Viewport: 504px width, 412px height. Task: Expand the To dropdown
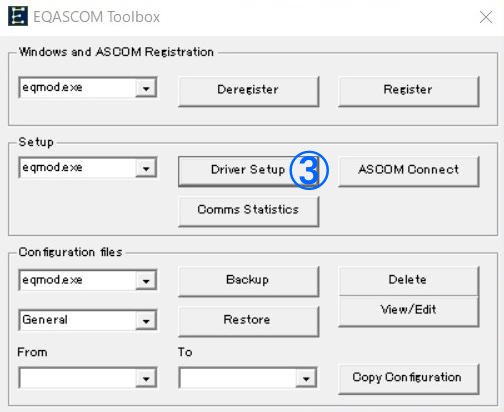(x=306, y=378)
